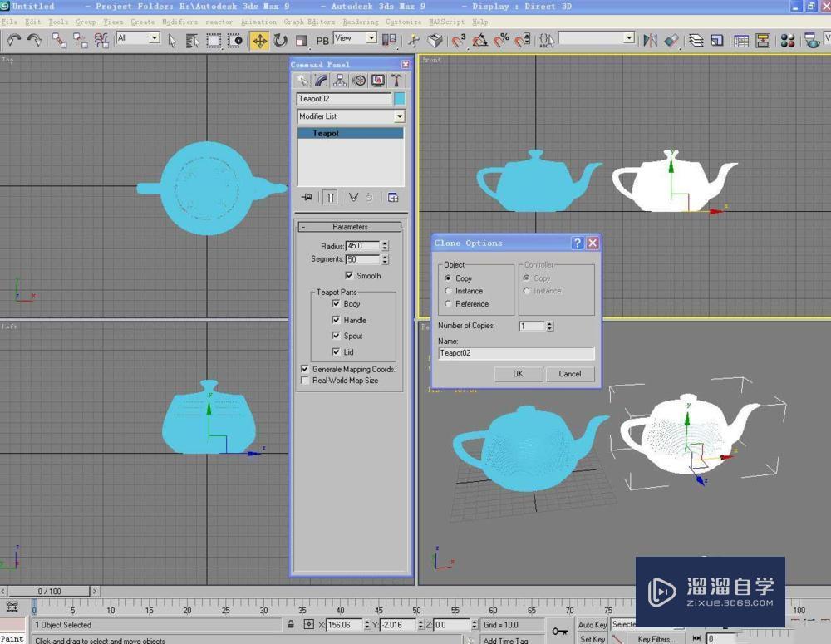Image resolution: width=831 pixels, height=644 pixels.
Task: Open the View reference coordinate system dropdown
Action: point(371,38)
